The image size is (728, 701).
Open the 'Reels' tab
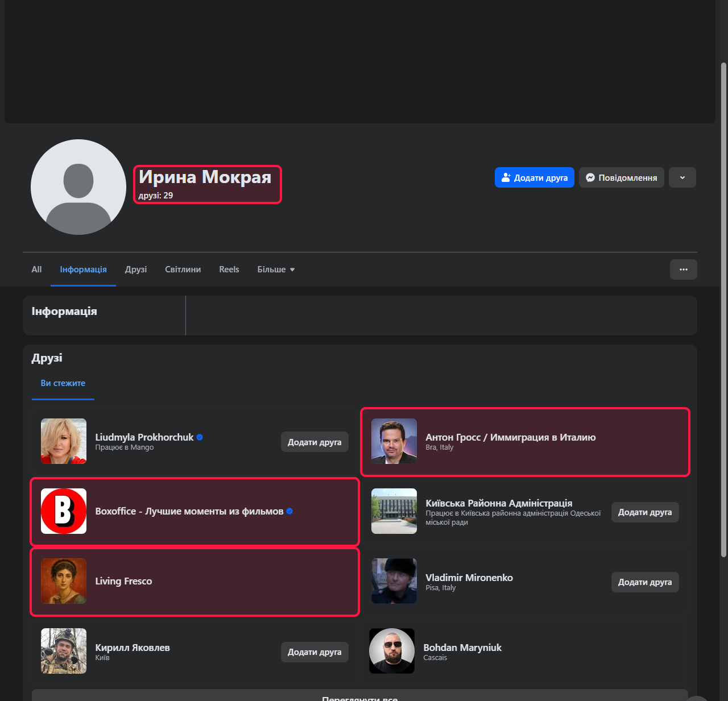[229, 269]
